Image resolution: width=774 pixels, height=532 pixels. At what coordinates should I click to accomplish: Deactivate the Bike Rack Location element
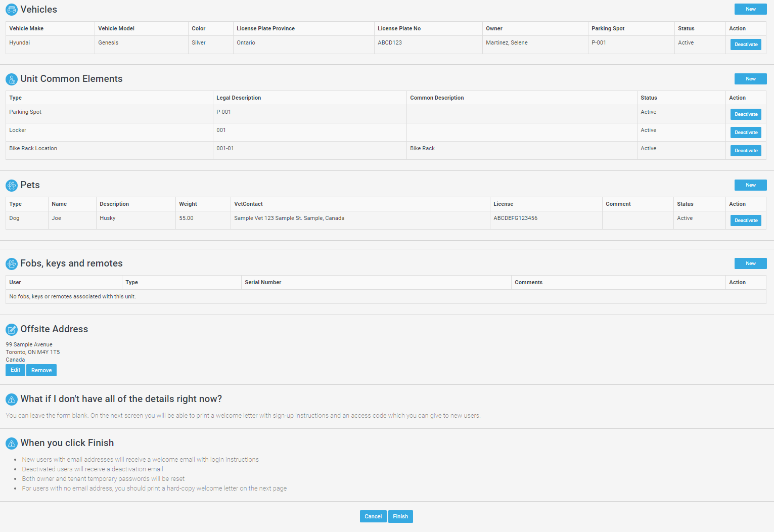click(x=746, y=151)
